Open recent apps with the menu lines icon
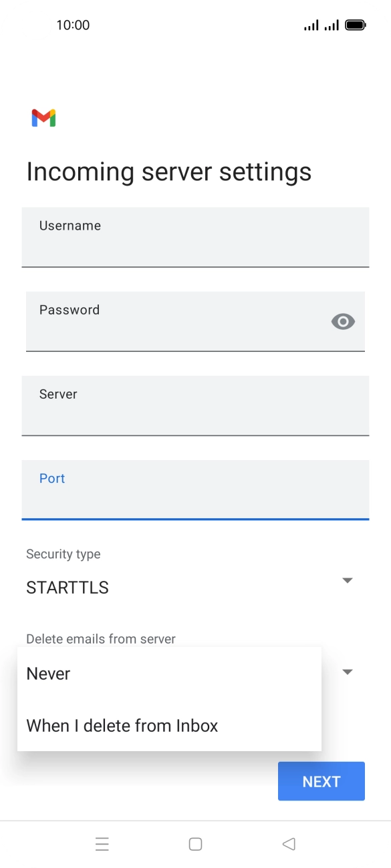This screenshot has width=391, height=868. coord(102,843)
